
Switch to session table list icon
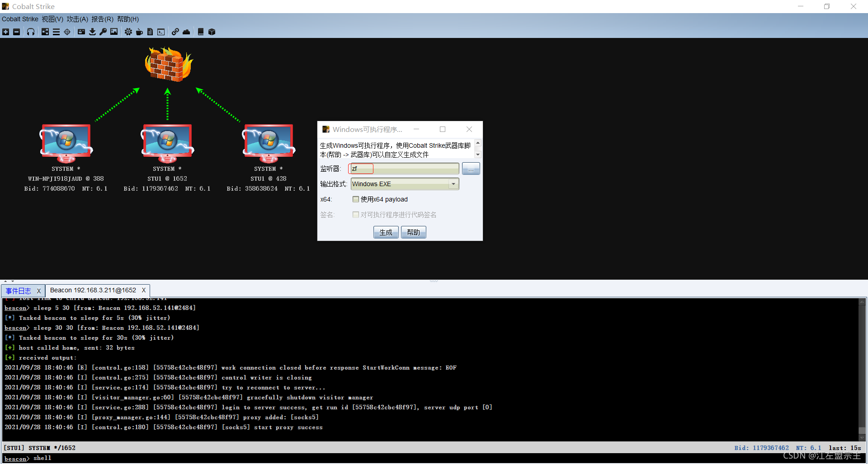pyautogui.click(x=56, y=32)
